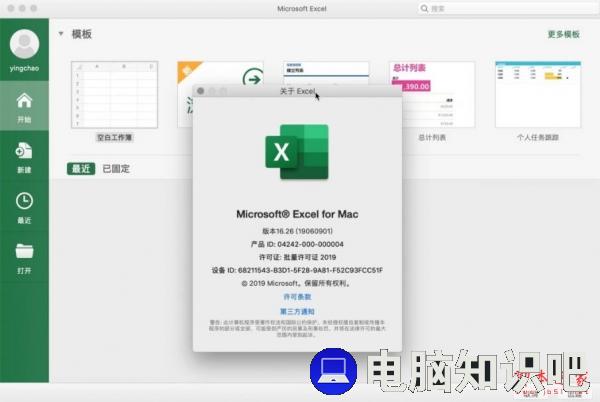
Task: Click the 许可证 批量许可证 2019 line
Action: click(x=297, y=257)
